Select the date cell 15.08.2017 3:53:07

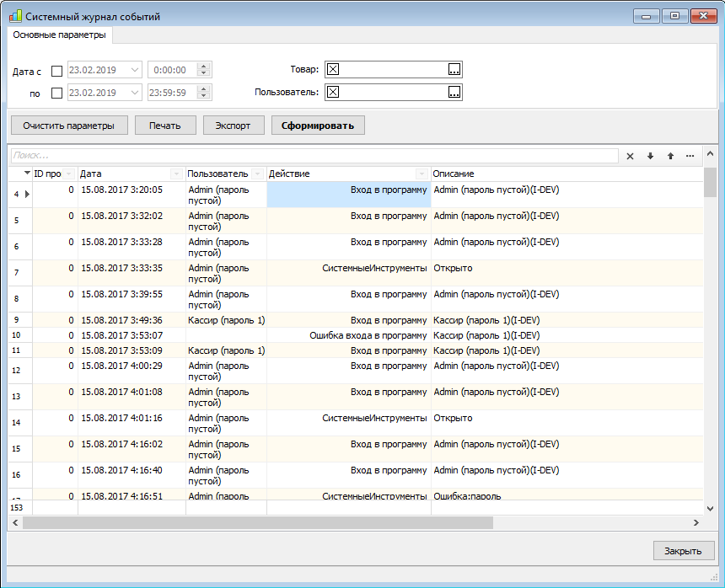tap(132, 335)
